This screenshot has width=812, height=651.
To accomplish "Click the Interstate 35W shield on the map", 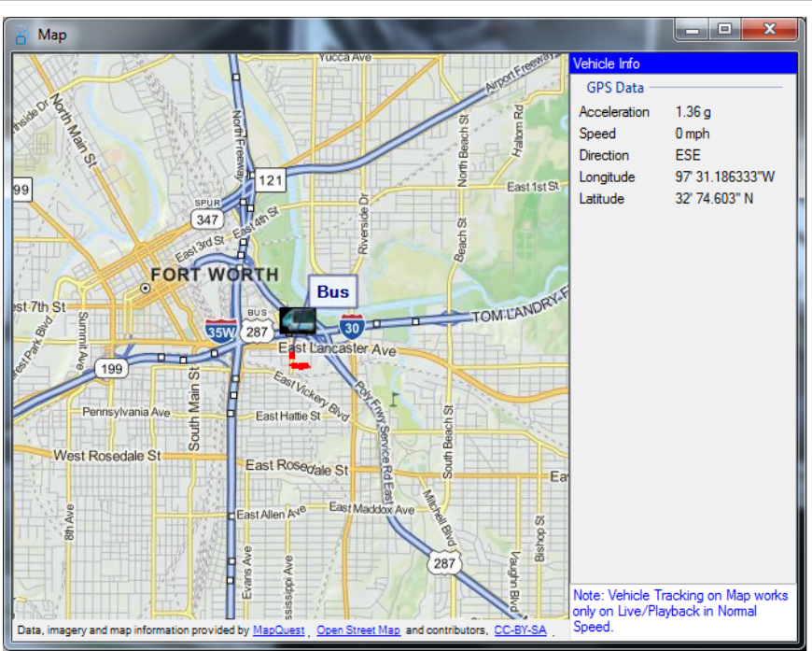I will coord(220,332).
